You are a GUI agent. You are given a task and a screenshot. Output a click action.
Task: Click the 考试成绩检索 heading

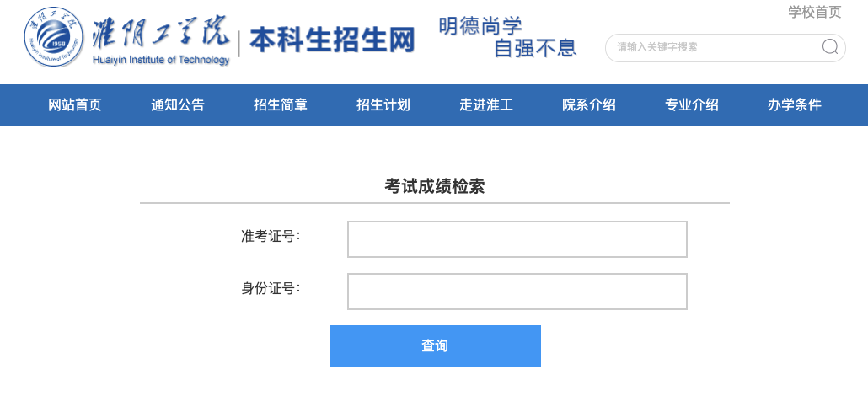click(x=435, y=187)
